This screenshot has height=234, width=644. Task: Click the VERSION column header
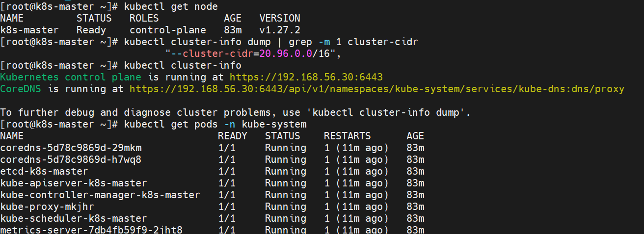pyautogui.click(x=279, y=18)
